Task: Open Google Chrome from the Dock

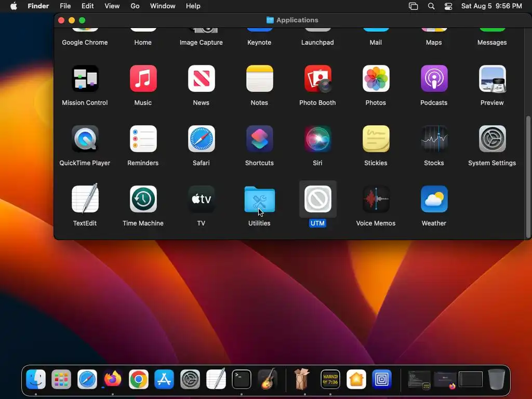Action: [138, 379]
